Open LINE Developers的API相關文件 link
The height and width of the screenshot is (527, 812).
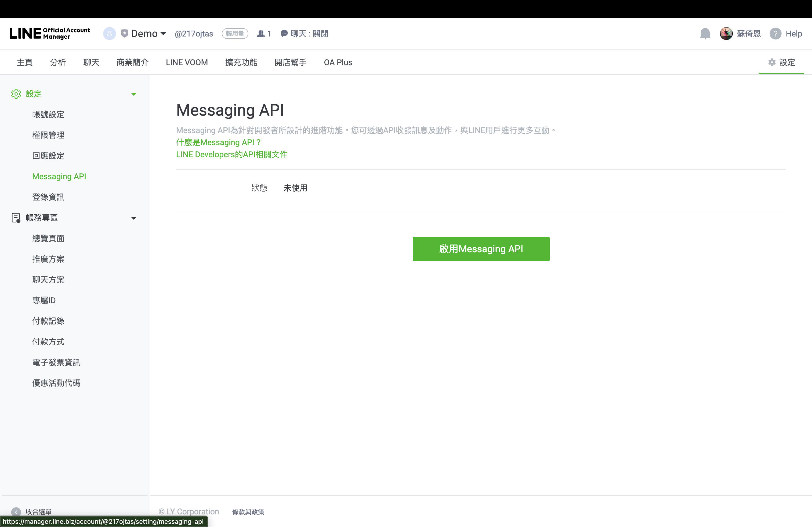coord(232,154)
